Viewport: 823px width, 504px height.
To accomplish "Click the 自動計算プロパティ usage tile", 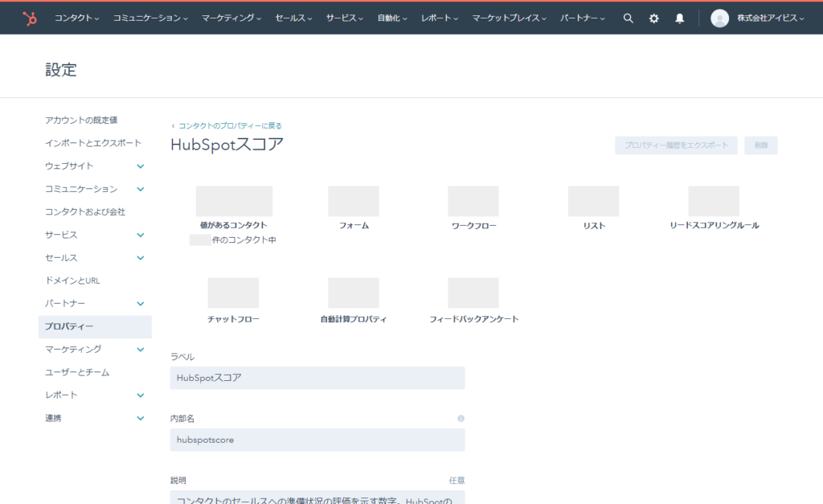I will coord(354,301).
